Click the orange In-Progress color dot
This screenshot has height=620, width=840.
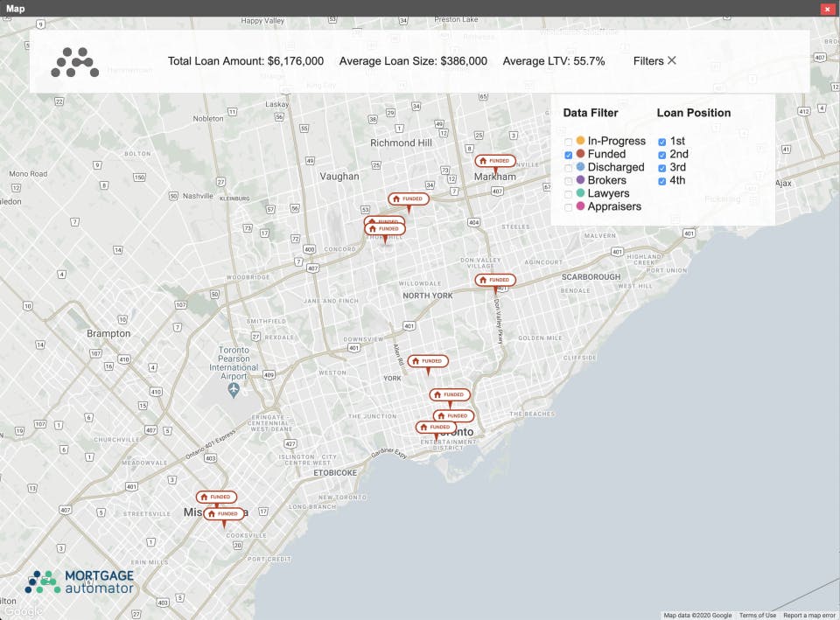[x=580, y=140]
